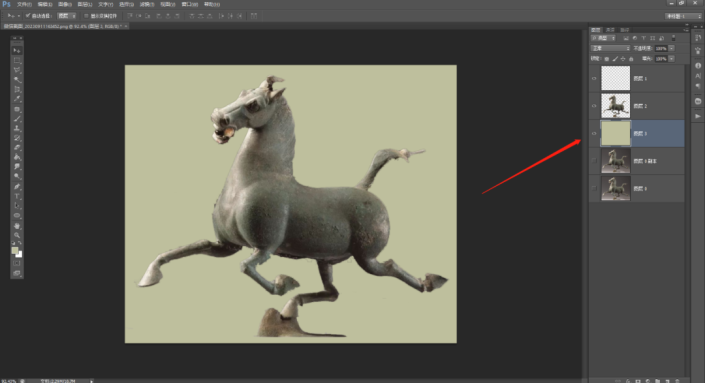
Task: Open the layer blend mode 正常 dropdown
Action: pyautogui.click(x=610, y=48)
